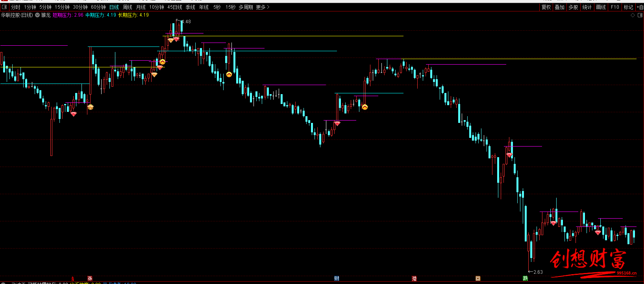Expand the 更多 periods menu
Screen dimensions: 644x284
click(263, 7)
